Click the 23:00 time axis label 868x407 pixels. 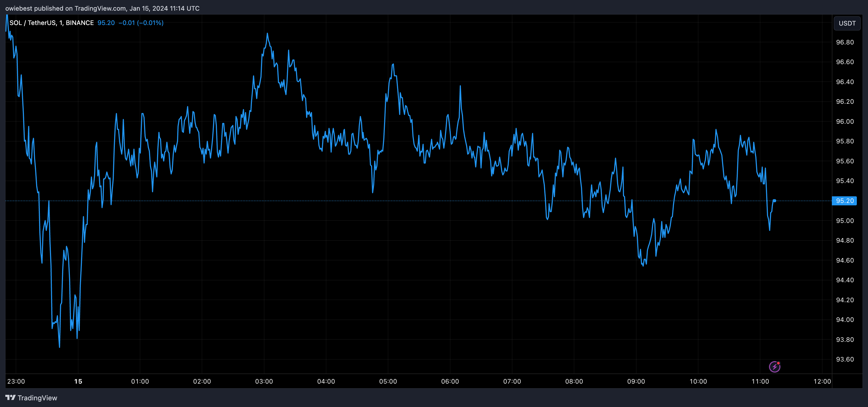(16, 381)
